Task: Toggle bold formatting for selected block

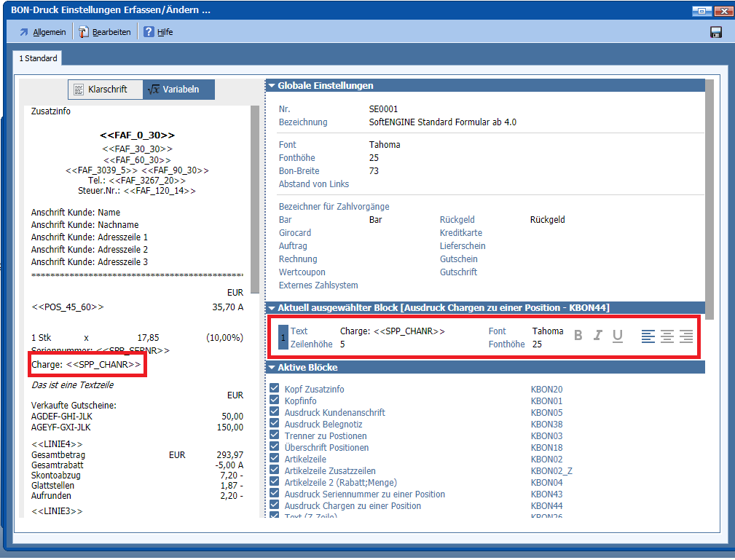Action: coord(578,336)
